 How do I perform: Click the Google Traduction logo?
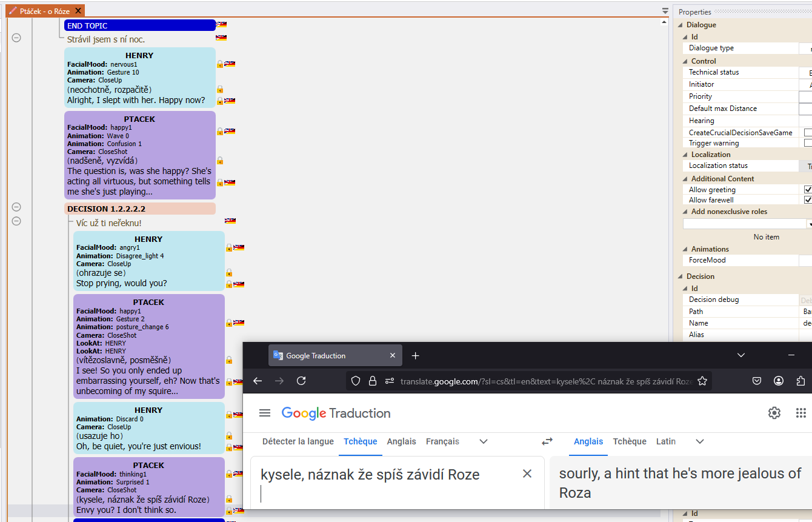336,413
